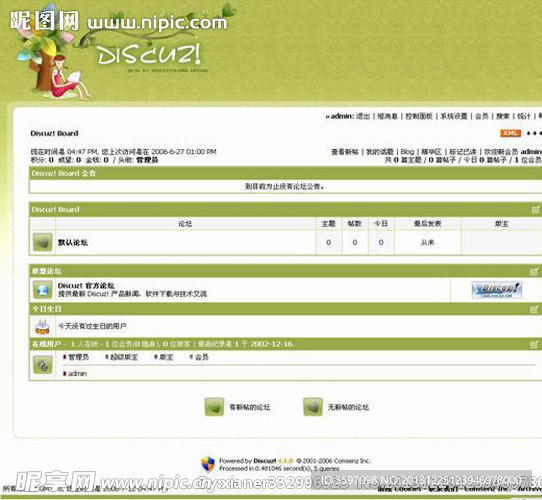Click the Discuz! banner thumbnail in 联盟论坛

(497, 290)
